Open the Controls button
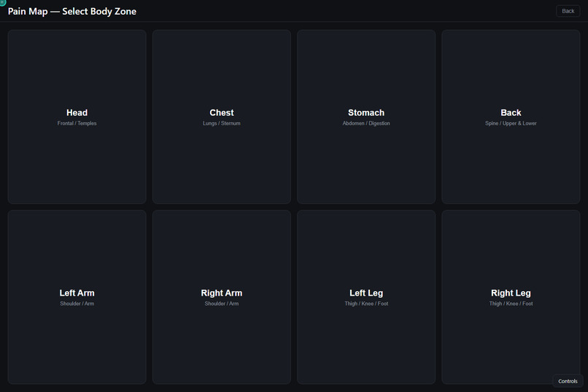Viewport: 588px width, 392px height. (x=568, y=381)
